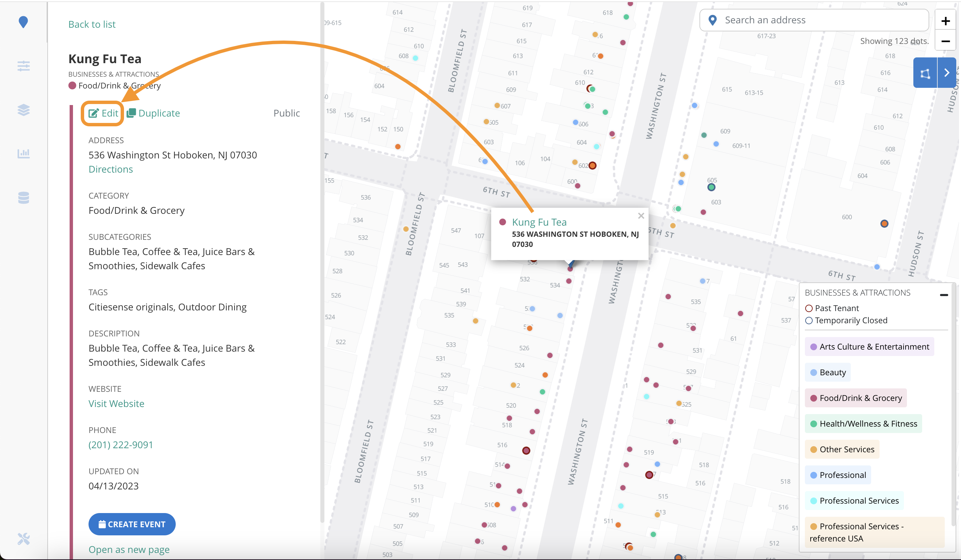961x560 pixels.
Task: Activate the polygon draw selection tool
Action: click(x=925, y=73)
